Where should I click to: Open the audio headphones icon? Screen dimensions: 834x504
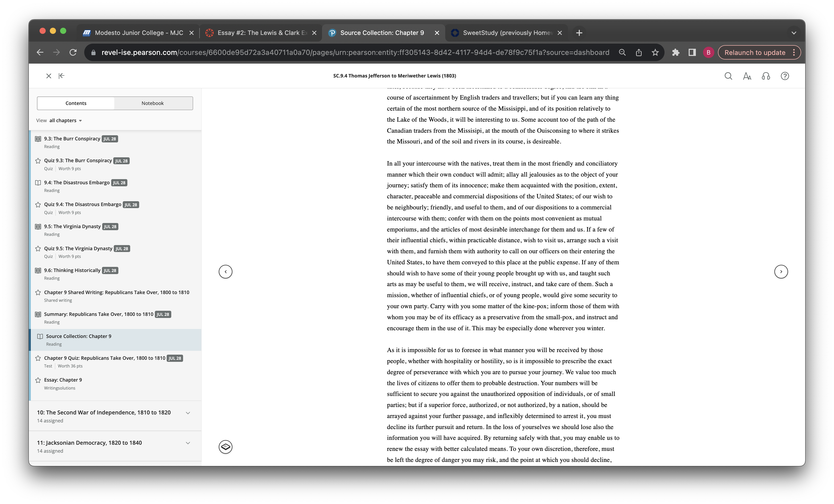pos(766,76)
